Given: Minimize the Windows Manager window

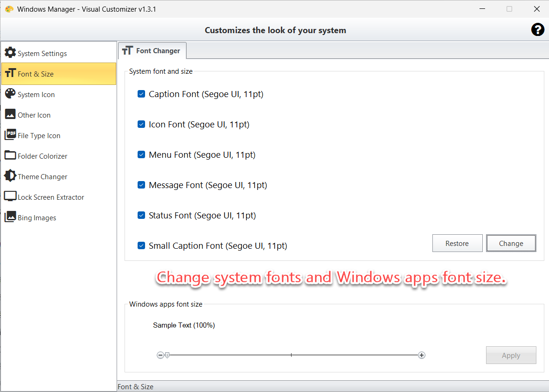Looking at the screenshot, I should click(482, 9).
